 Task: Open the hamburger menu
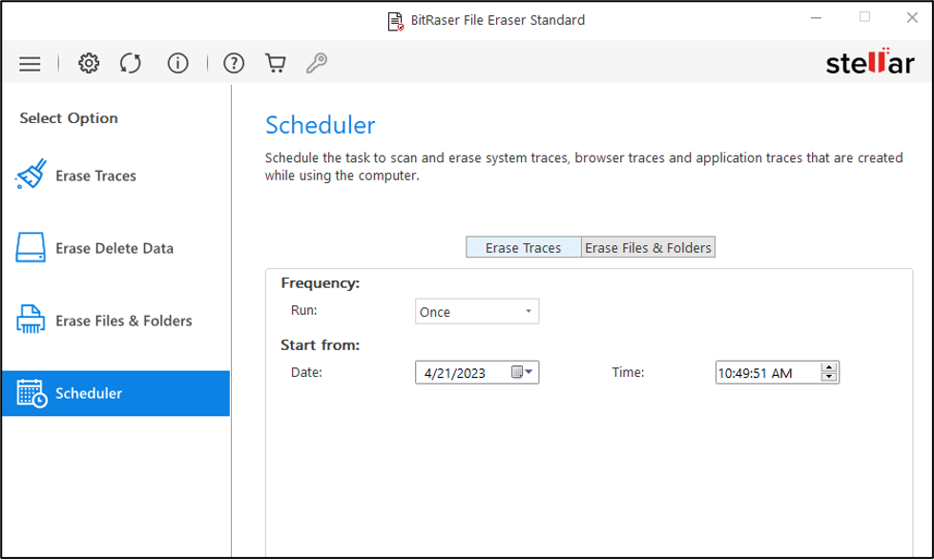(31, 64)
